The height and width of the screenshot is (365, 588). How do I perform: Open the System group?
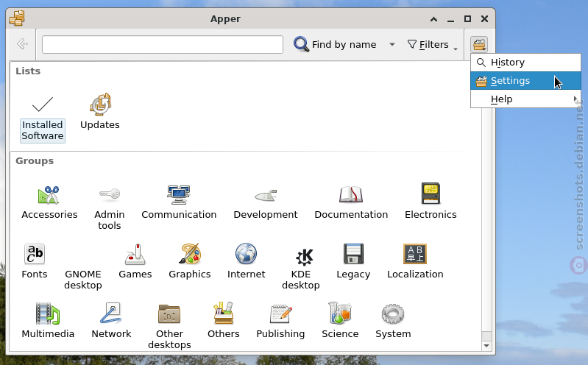click(393, 321)
